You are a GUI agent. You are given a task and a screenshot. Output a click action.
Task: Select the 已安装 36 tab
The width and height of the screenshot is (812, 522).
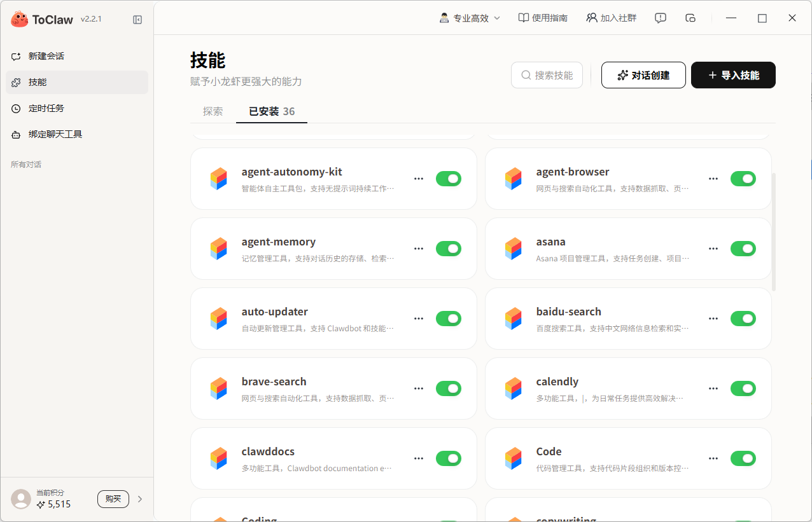[x=272, y=111]
